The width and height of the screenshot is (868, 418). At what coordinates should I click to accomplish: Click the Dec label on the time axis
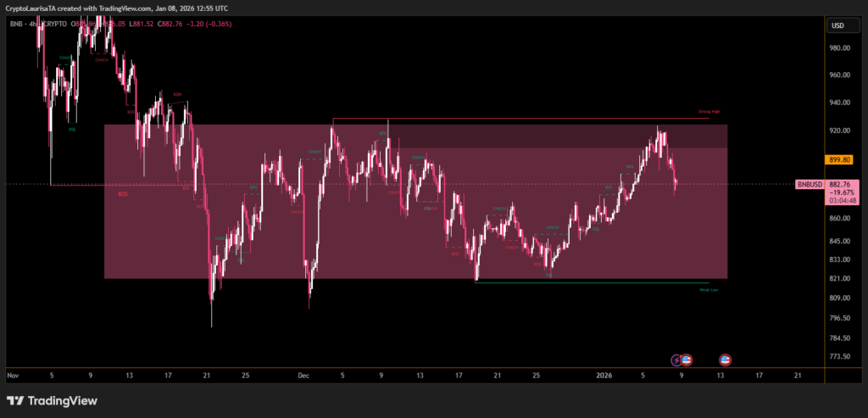[303, 374]
